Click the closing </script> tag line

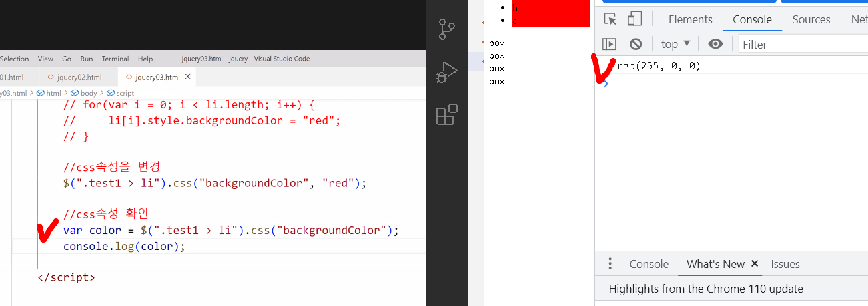(67, 277)
